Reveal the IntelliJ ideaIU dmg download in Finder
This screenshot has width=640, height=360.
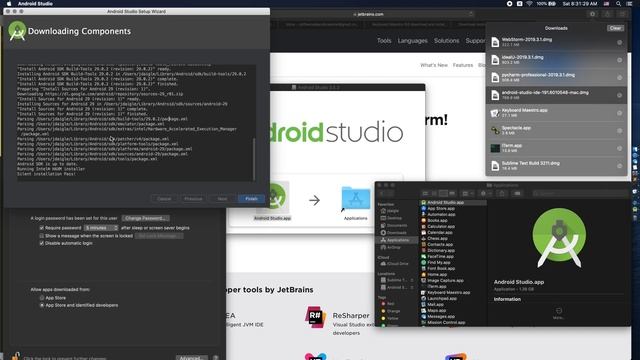coord(619,60)
